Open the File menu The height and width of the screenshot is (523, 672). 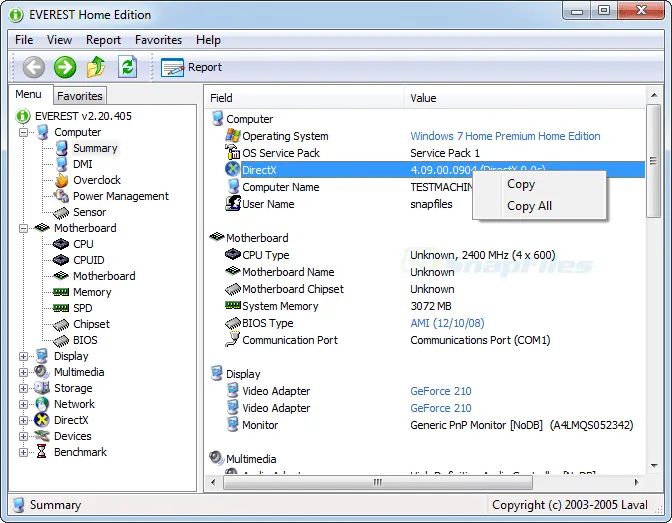(x=24, y=40)
